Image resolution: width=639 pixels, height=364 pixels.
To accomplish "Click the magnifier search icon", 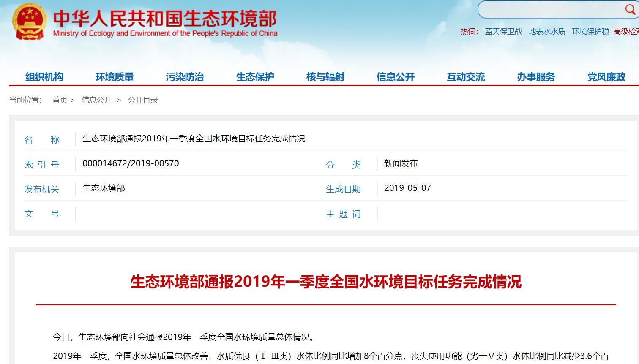I will (630, 9).
